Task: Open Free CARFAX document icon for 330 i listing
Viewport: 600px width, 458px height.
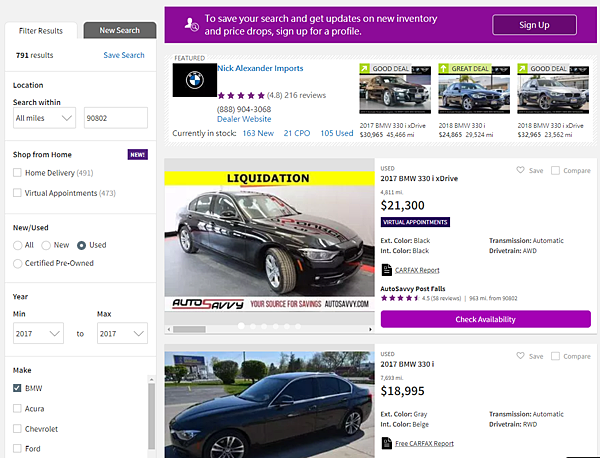Action: (386, 443)
